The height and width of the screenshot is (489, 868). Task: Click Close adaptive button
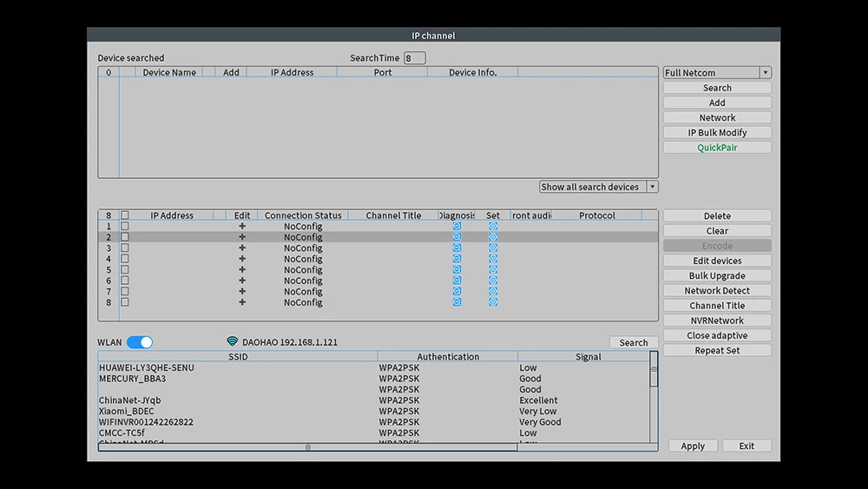[x=717, y=335]
